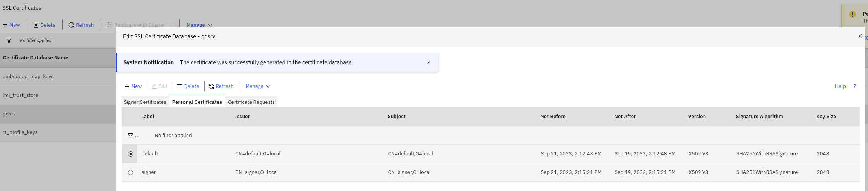Select the default certificate radio button

pyautogui.click(x=131, y=154)
